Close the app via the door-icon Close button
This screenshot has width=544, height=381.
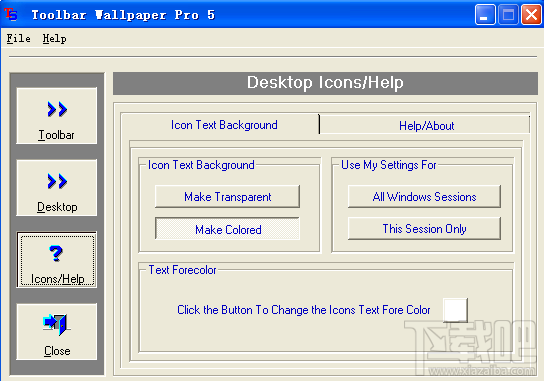(57, 332)
